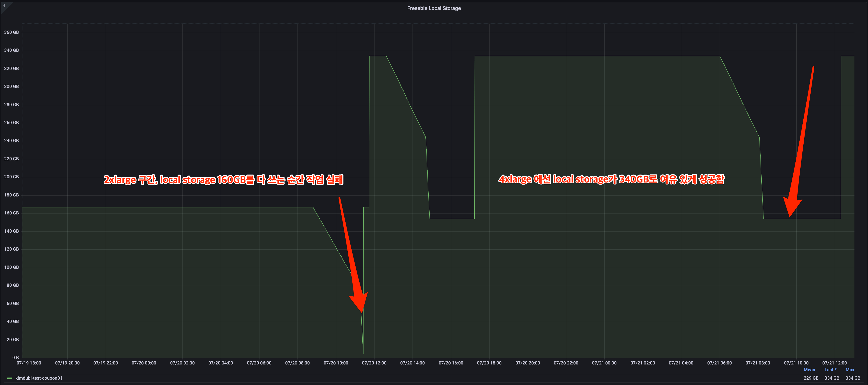868x385 pixels.
Task: Click the 160 GB y-axis label
Action: pos(11,213)
